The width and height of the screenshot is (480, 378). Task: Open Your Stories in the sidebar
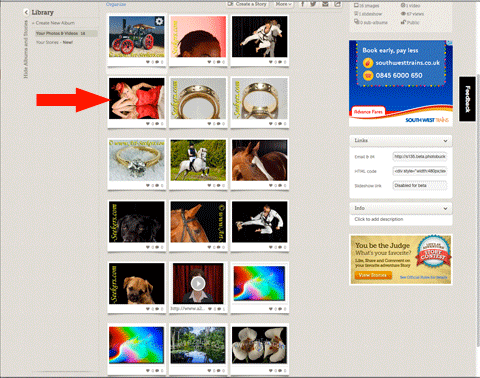tap(54, 42)
